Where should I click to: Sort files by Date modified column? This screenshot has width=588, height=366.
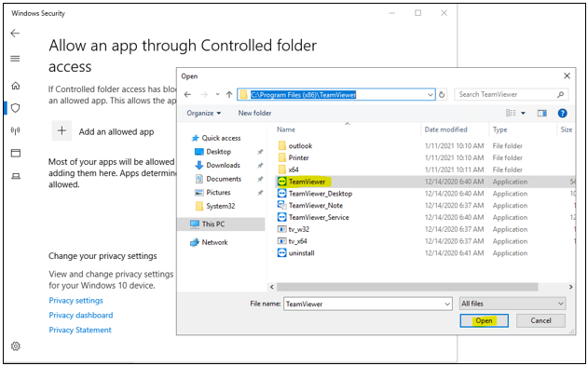(445, 129)
